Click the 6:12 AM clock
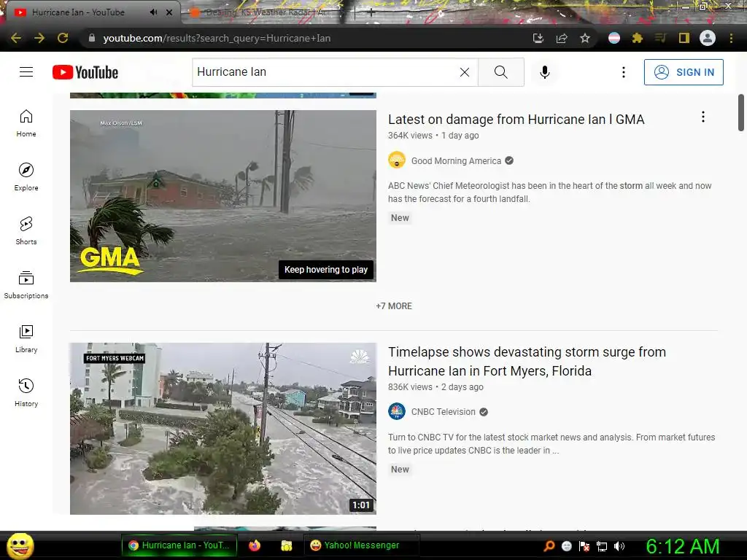This screenshot has height=560, width=747. coord(683,546)
